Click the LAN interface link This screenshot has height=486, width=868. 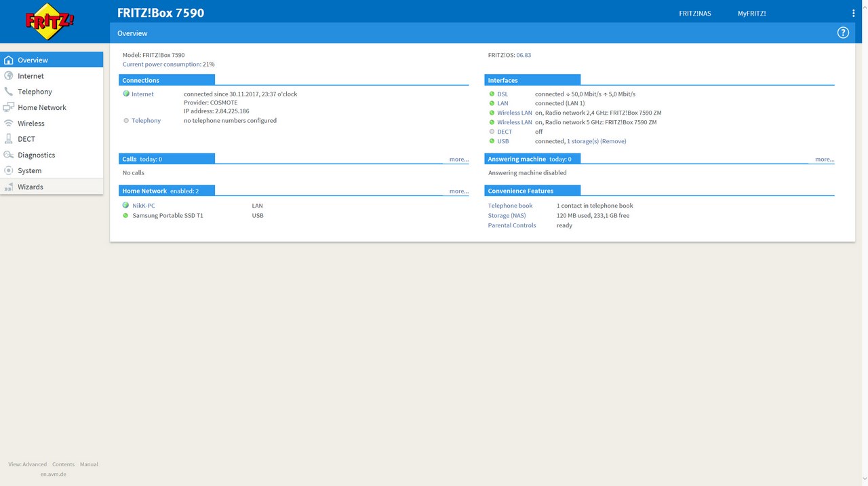click(502, 104)
